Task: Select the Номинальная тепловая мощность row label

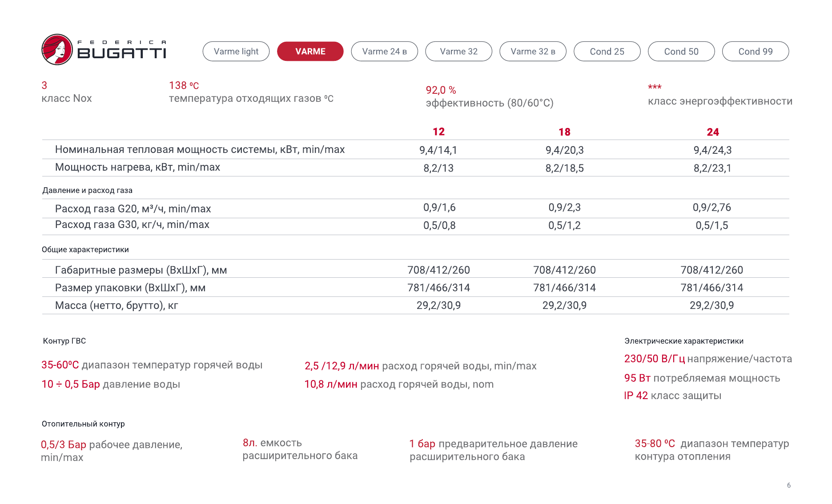Action: (200, 150)
